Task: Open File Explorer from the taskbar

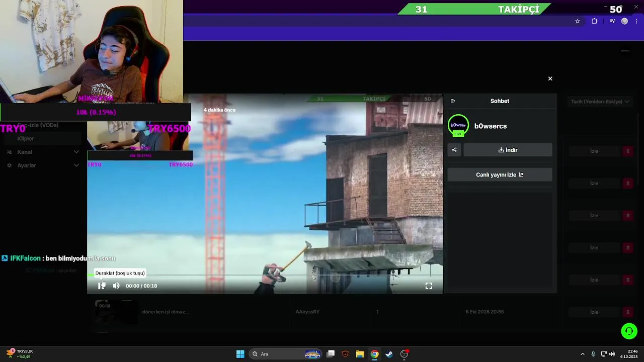Action: tap(360, 354)
